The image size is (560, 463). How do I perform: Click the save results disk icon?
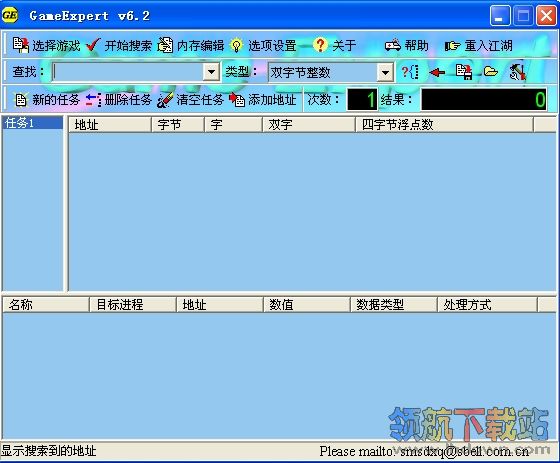pyautogui.click(x=464, y=72)
